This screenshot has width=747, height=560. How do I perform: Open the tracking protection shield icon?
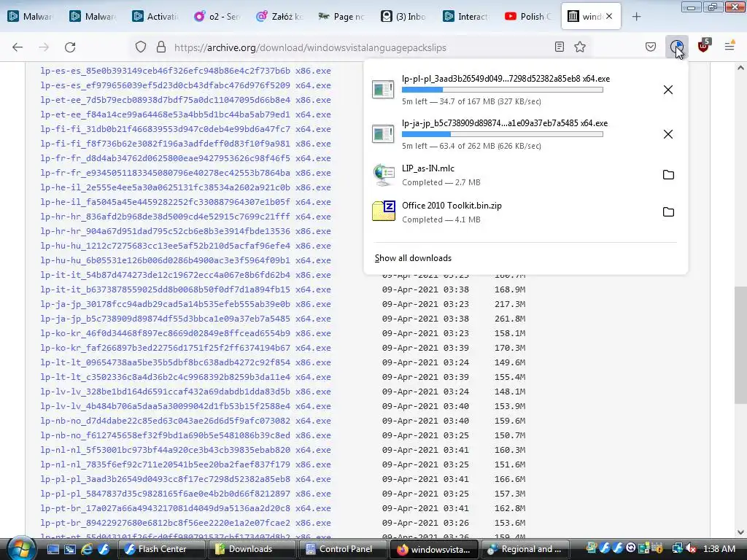coord(141,47)
